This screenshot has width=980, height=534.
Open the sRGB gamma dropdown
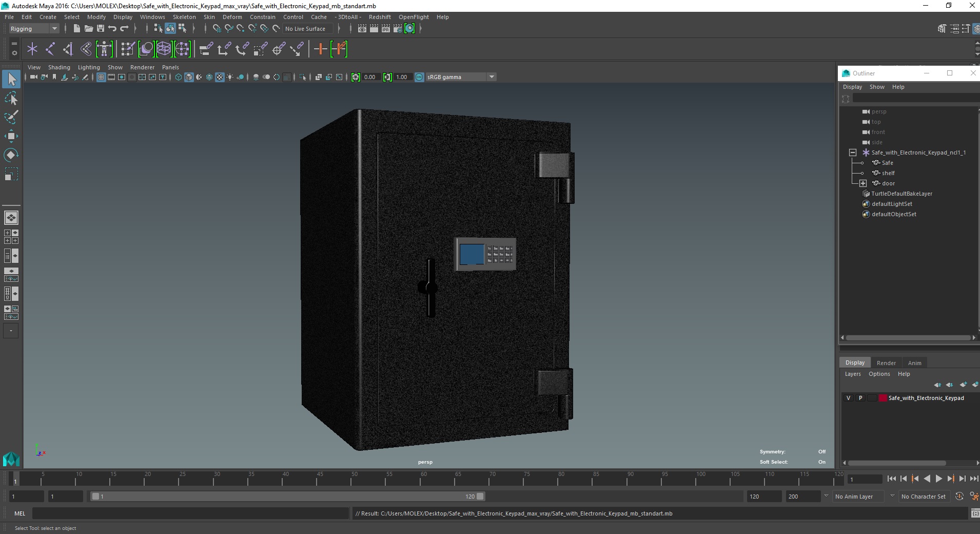point(461,77)
